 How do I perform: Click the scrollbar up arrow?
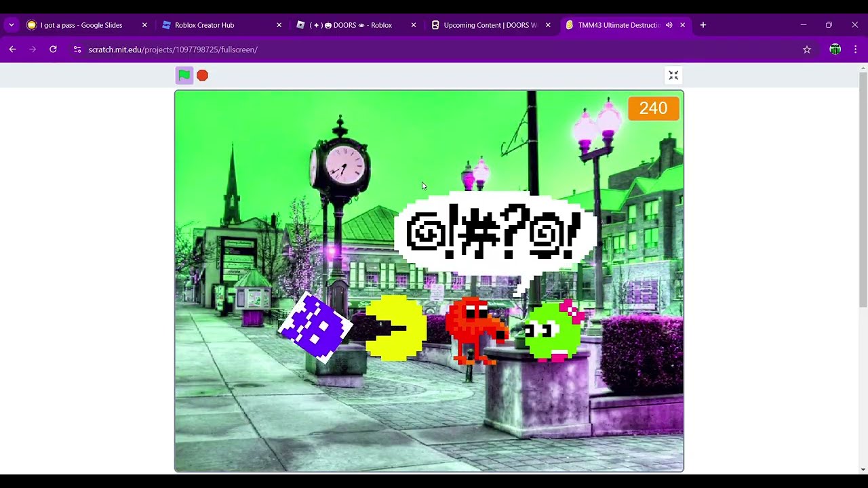(x=863, y=67)
